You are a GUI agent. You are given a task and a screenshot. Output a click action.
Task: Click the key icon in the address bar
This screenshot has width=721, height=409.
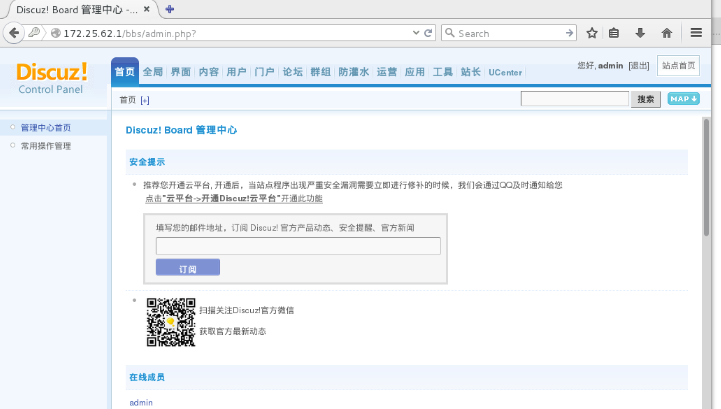coord(34,33)
